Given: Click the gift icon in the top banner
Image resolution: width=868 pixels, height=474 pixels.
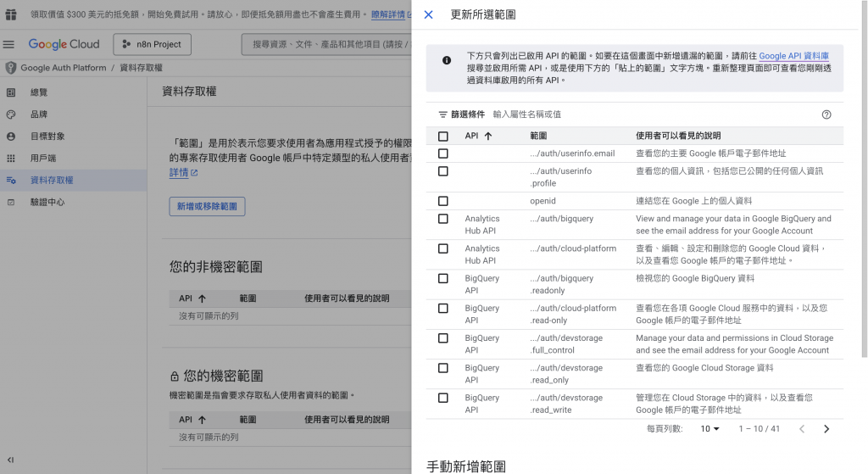Looking at the screenshot, I should [10, 14].
